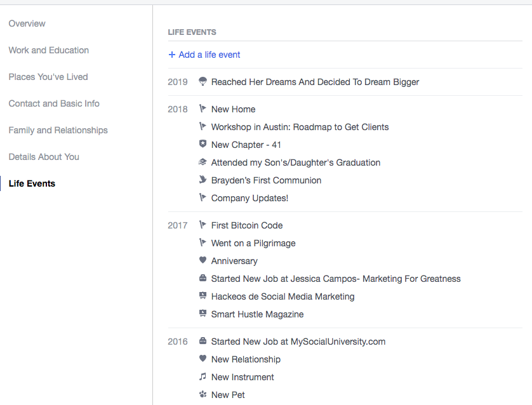Click Add a life event link
The width and height of the screenshot is (532, 405).
pyautogui.click(x=204, y=55)
